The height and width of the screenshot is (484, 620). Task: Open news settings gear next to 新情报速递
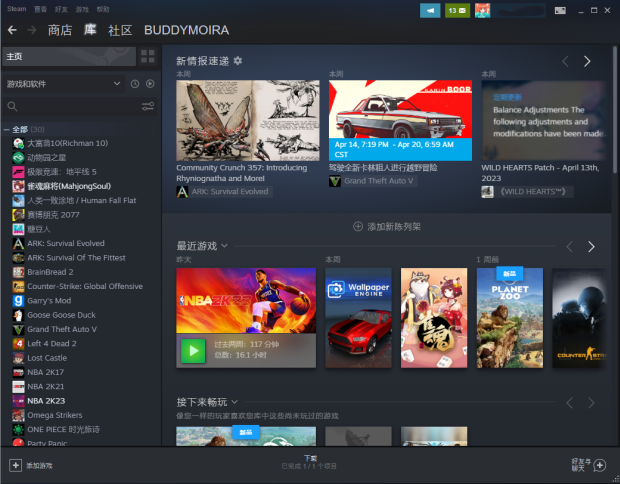(238, 61)
